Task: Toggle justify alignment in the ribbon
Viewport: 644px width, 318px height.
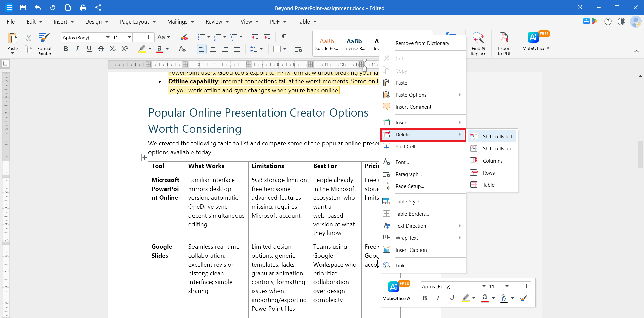Action: click(x=237, y=49)
